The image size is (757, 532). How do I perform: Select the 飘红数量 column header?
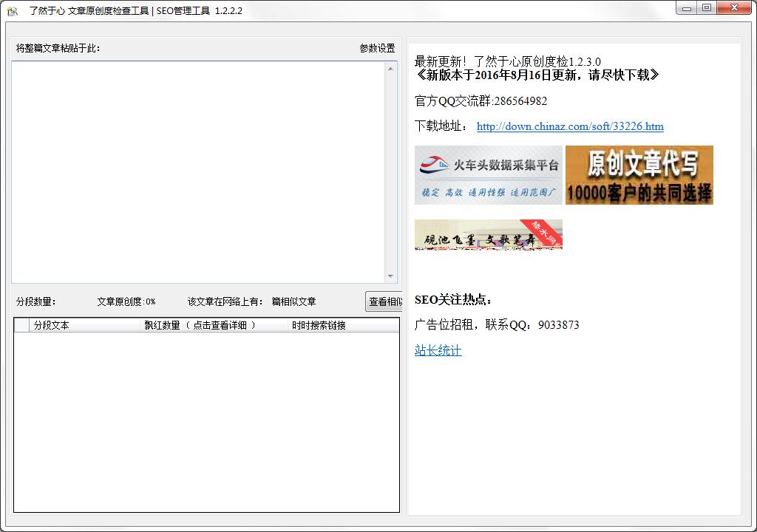click(214, 325)
